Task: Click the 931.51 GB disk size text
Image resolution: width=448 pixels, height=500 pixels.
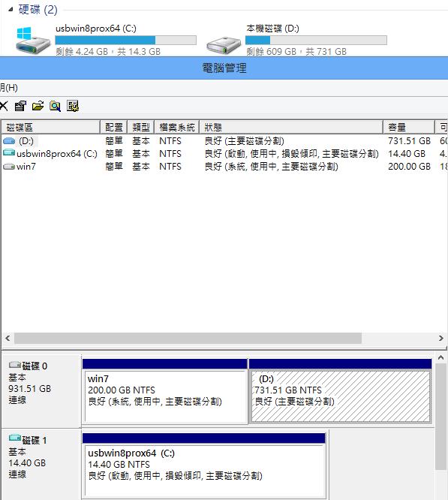Action: pyautogui.click(x=29, y=389)
